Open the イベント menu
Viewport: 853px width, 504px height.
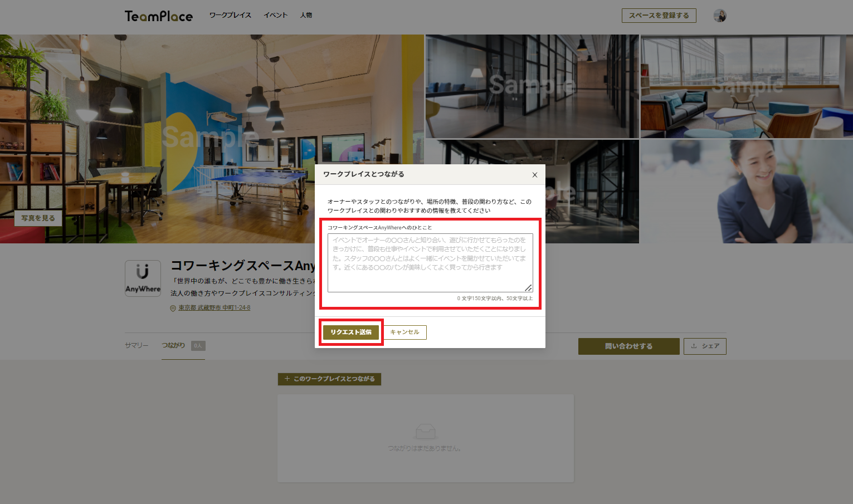[275, 16]
